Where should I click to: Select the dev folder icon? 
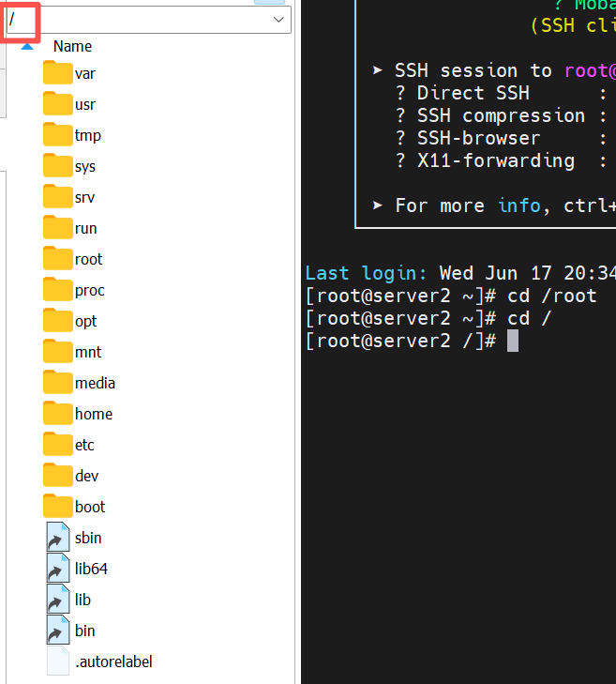click(x=58, y=476)
